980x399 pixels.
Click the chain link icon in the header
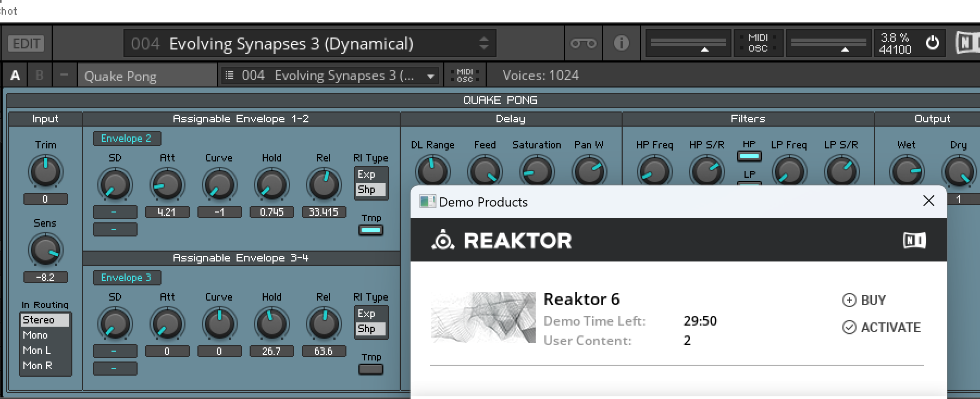pyautogui.click(x=583, y=43)
